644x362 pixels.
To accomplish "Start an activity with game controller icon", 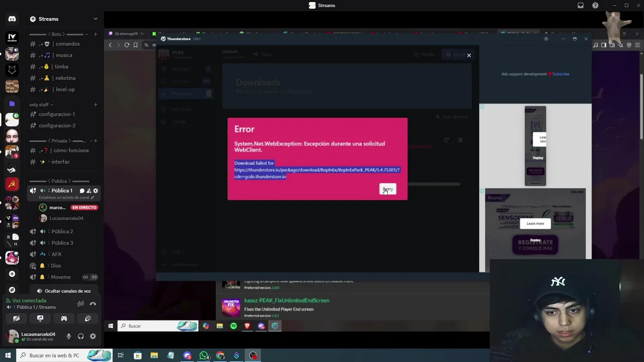I will tap(64, 318).
